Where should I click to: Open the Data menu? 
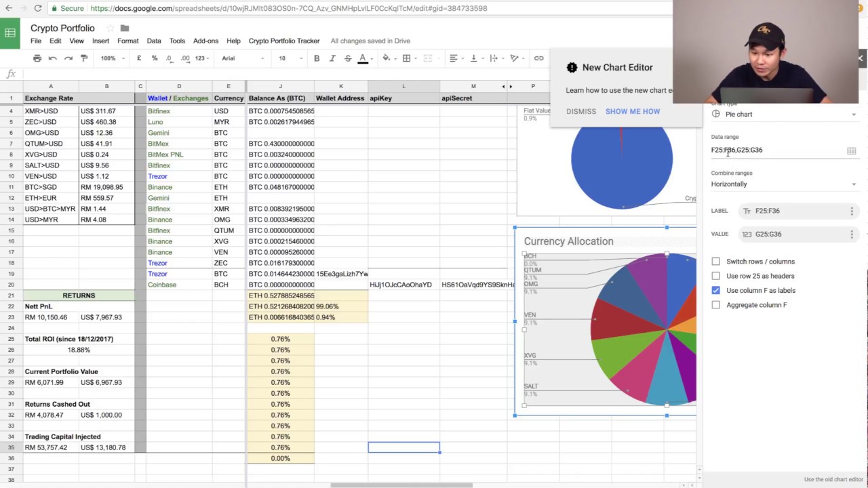(154, 41)
